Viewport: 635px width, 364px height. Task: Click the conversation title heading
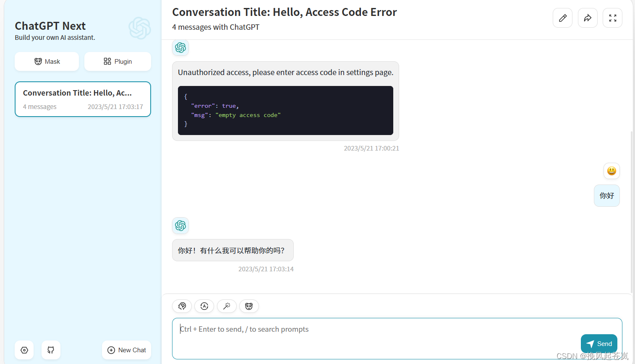[x=285, y=12]
